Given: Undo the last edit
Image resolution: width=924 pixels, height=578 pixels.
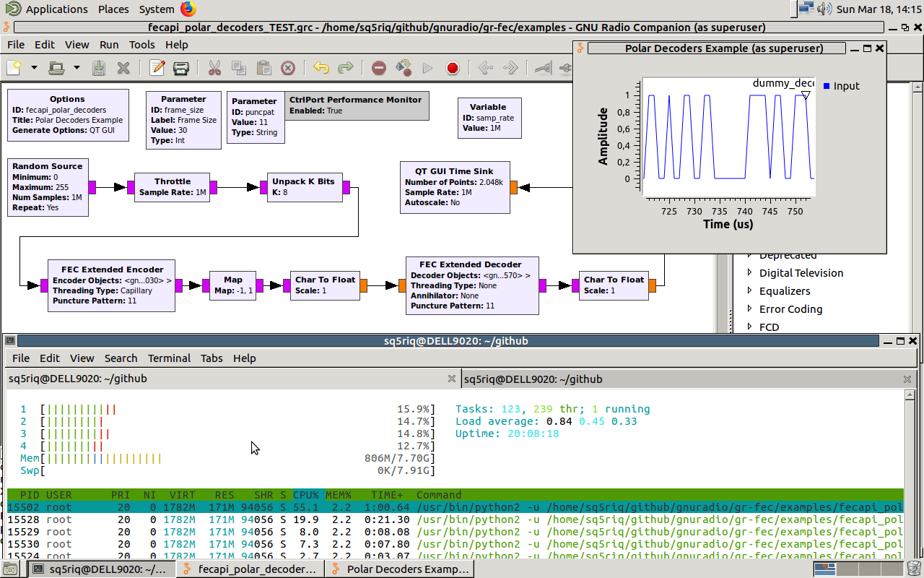Looking at the screenshot, I should pyautogui.click(x=321, y=68).
